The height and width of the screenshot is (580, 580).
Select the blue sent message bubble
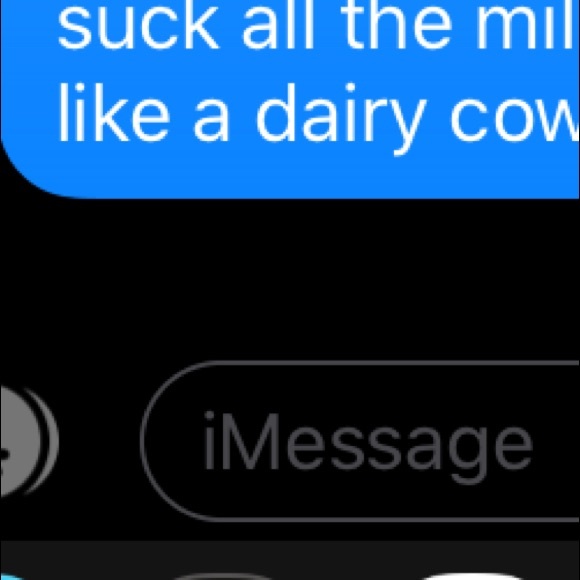(x=290, y=99)
